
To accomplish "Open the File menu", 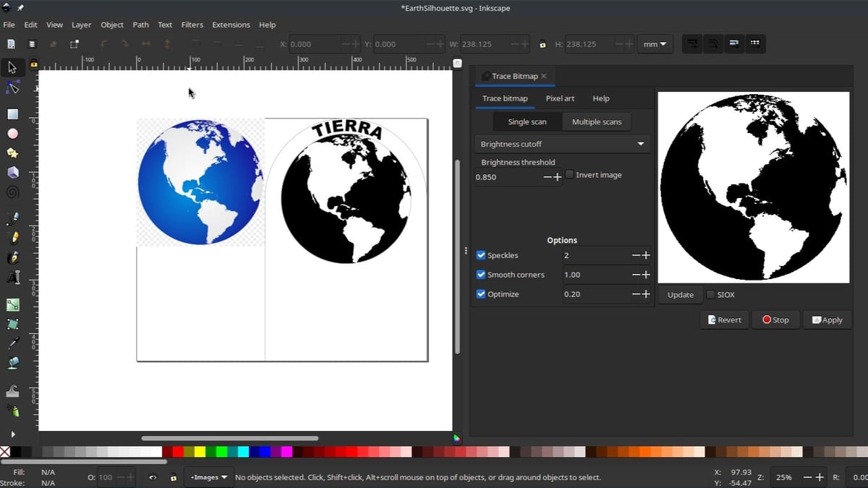I will tap(9, 25).
